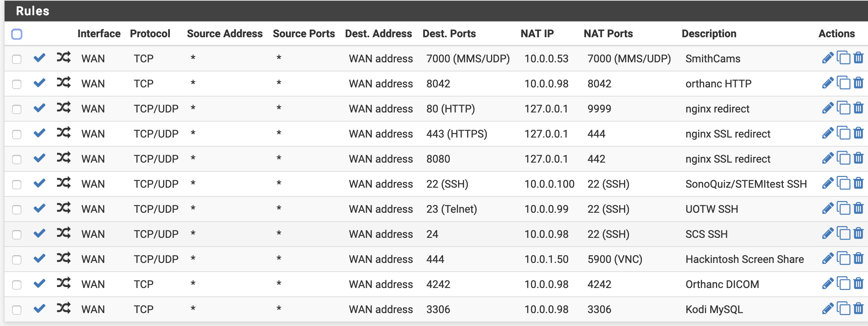Screen dimensions: 868x326
Task: Delete the SCS SSH rule
Action: [858, 234]
